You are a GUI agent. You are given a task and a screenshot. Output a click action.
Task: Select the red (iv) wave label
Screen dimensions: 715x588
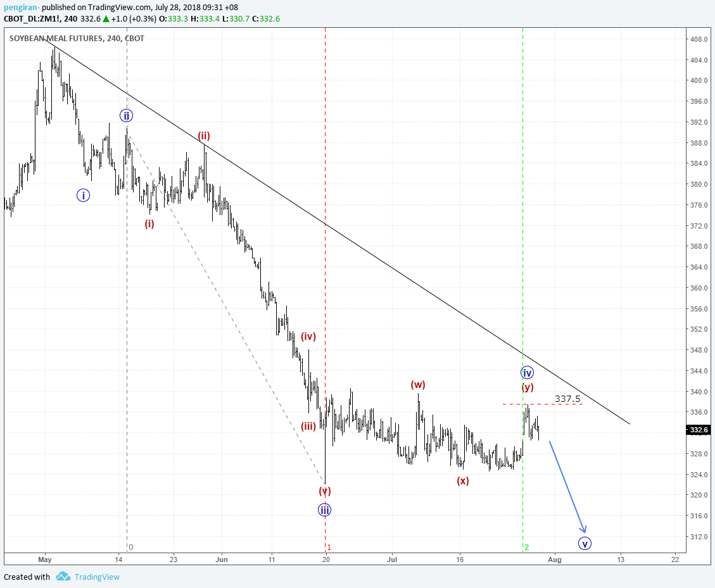pos(308,336)
